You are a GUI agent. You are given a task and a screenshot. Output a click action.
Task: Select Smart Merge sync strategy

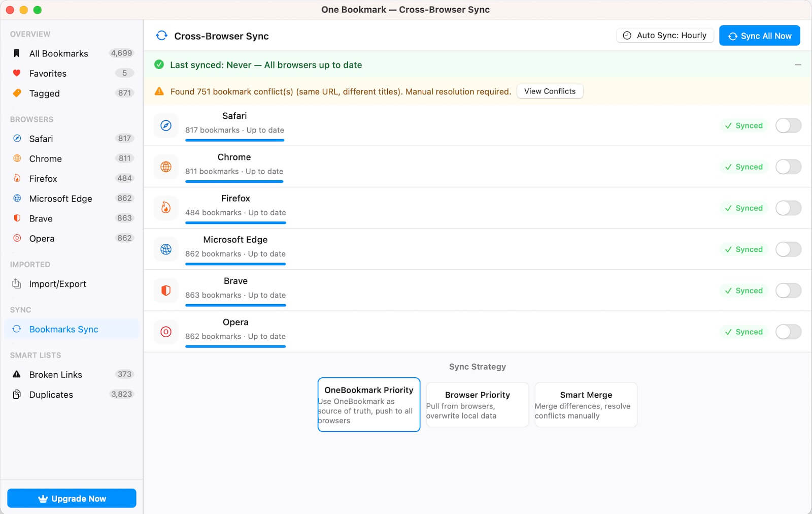click(x=586, y=404)
